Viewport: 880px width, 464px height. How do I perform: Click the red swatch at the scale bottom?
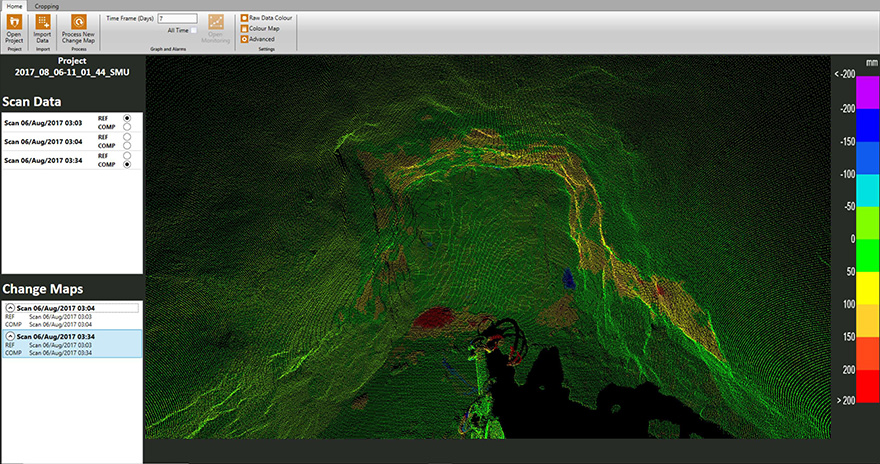(868, 386)
